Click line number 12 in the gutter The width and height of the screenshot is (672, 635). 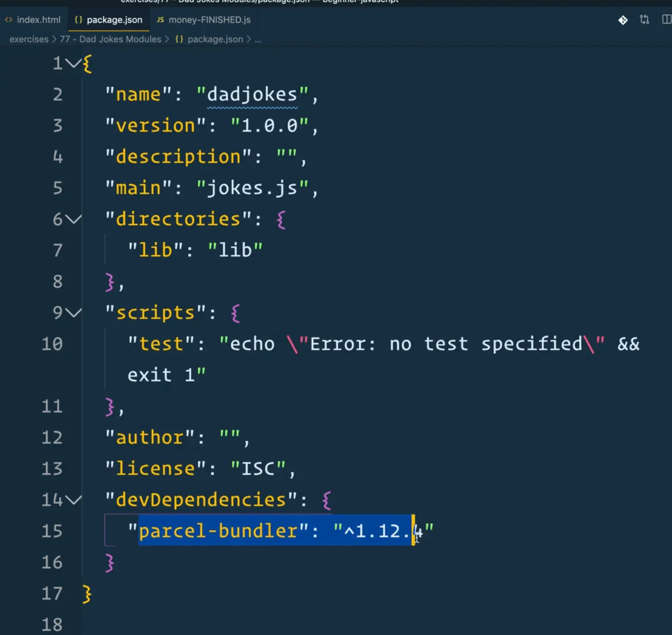pos(52,437)
